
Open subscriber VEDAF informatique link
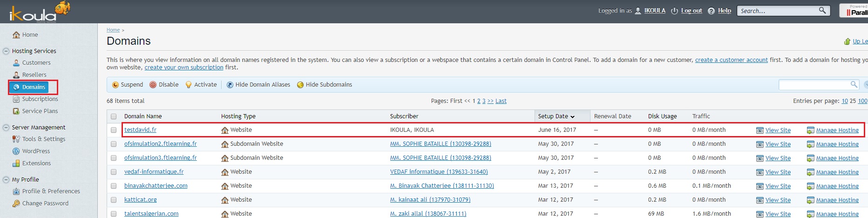(439, 172)
